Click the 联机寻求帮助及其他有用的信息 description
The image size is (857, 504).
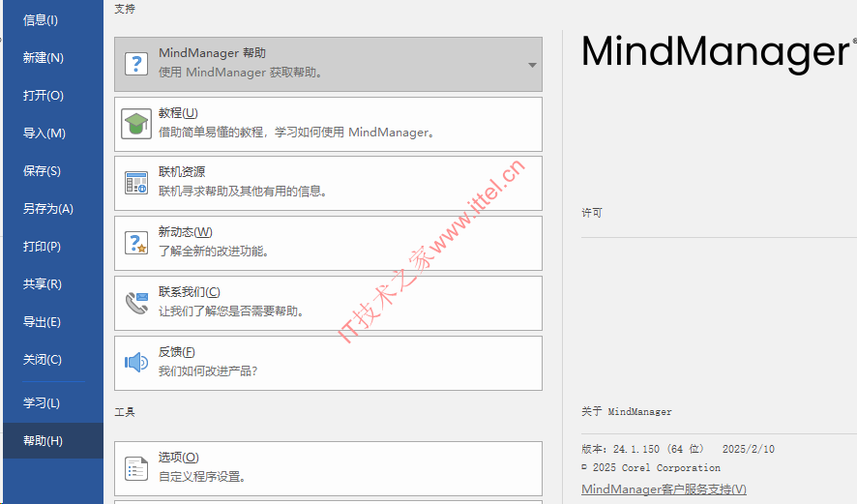pyautogui.click(x=243, y=192)
